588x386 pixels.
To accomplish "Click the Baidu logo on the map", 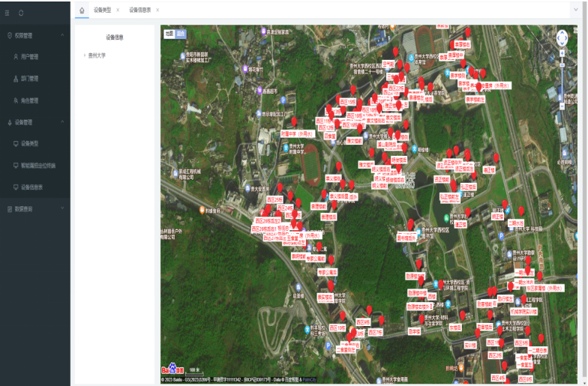I will click(172, 370).
